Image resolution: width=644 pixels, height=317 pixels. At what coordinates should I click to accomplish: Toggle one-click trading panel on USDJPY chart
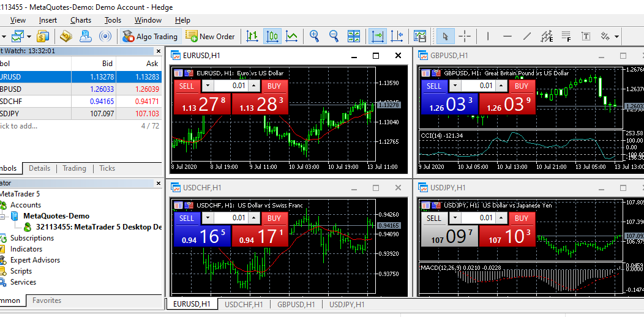point(425,205)
